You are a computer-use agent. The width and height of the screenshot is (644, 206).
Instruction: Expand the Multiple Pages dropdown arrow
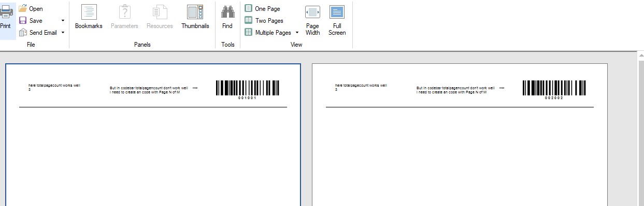tap(297, 33)
